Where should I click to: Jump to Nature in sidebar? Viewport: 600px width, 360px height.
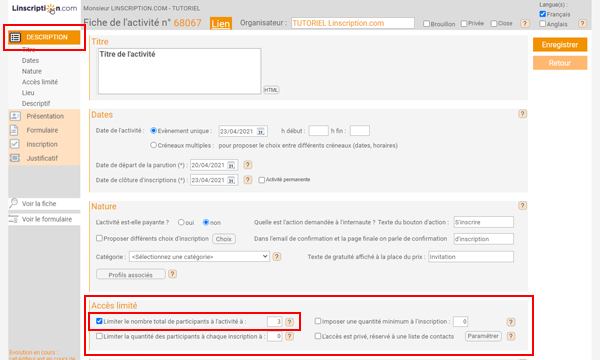click(x=32, y=71)
